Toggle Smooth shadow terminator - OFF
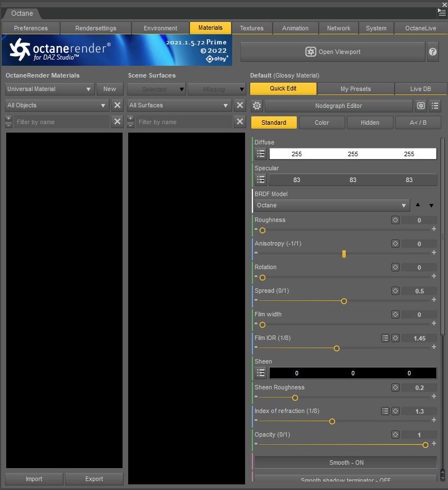Viewport: 448px width, 490px height. pos(346,479)
